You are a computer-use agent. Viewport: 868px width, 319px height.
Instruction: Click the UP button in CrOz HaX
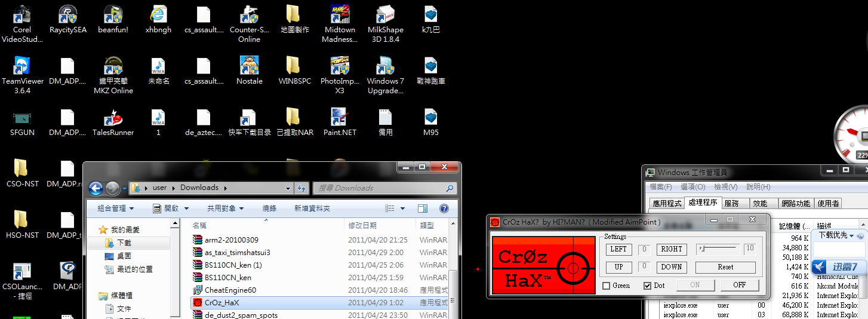point(618,267)
